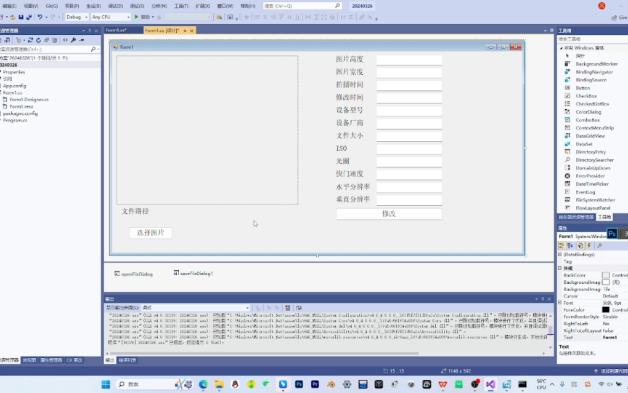Screen dimensions: 628x393
Task: Click the 修改 button on the form
Action: click(389, 214)
